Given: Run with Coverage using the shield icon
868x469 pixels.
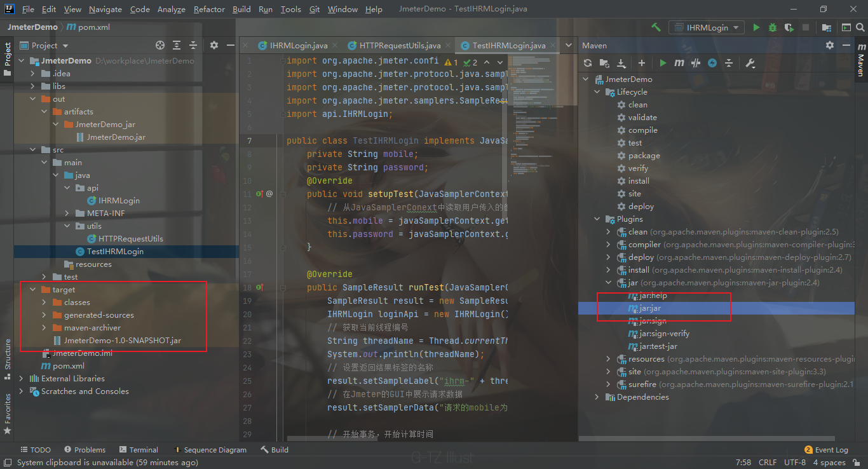Looking at the screenshot, I should pyautogui.click(x=789, y=27).
